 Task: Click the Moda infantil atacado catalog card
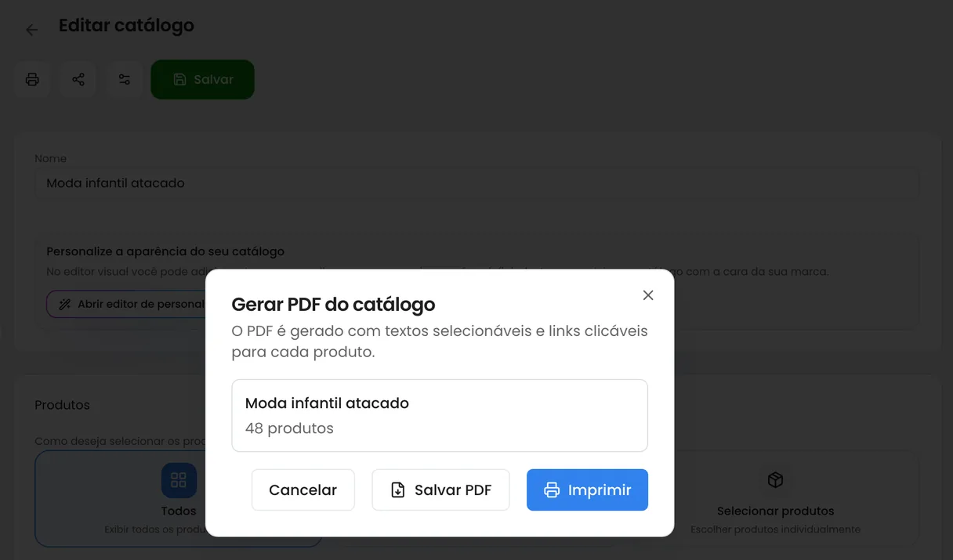pos(440,416)
